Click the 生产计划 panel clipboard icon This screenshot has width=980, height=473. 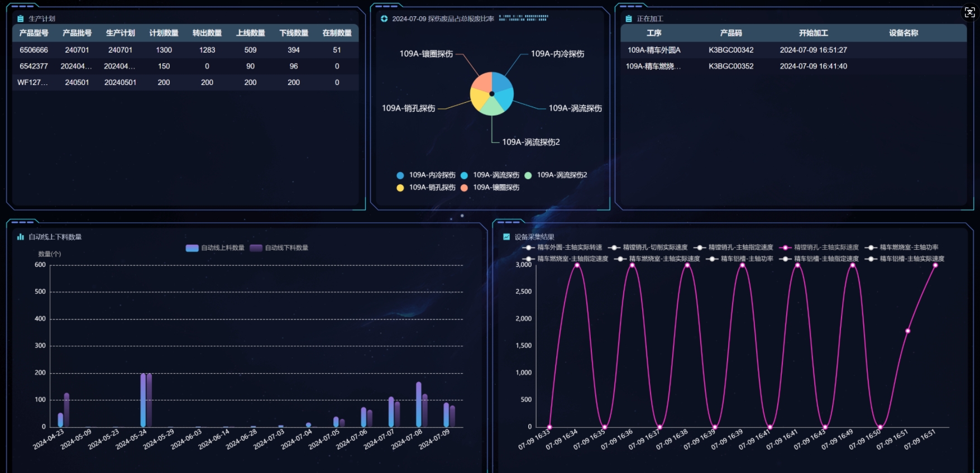coord(21,19)
